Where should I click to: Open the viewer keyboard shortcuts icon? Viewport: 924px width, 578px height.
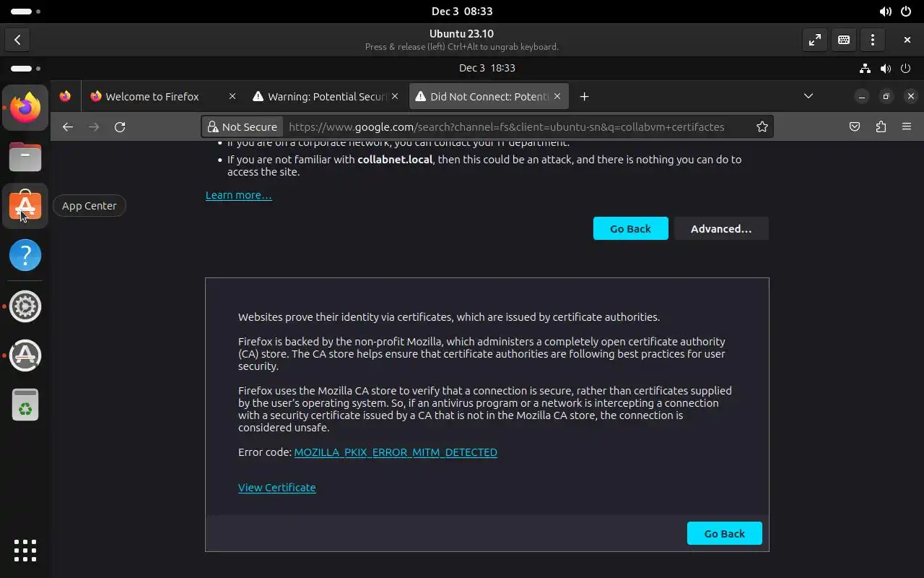pos(844,40)
